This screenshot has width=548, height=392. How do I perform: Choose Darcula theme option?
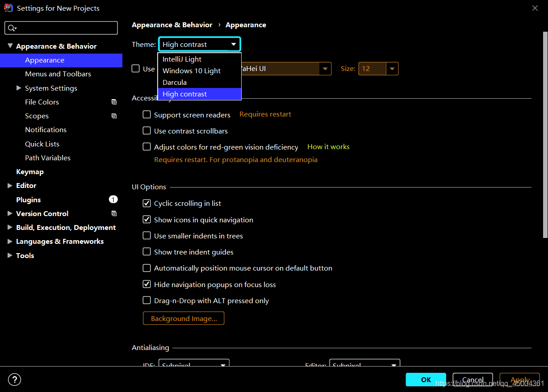[x=199, y=82]
